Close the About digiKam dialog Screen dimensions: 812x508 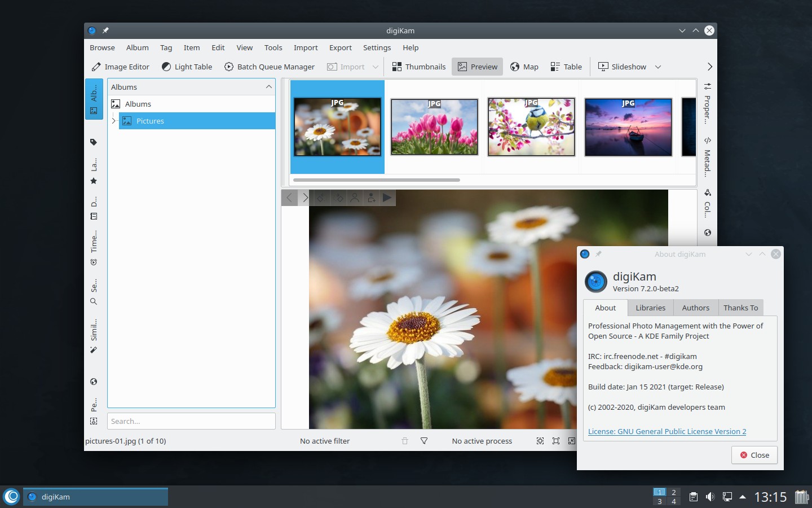(x=754, y=455)
